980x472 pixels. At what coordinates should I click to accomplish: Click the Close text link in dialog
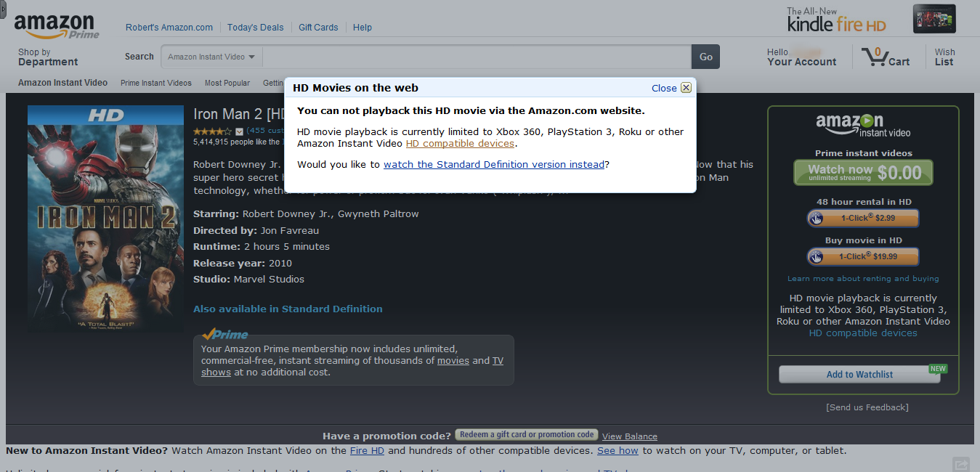pos(664,88)
